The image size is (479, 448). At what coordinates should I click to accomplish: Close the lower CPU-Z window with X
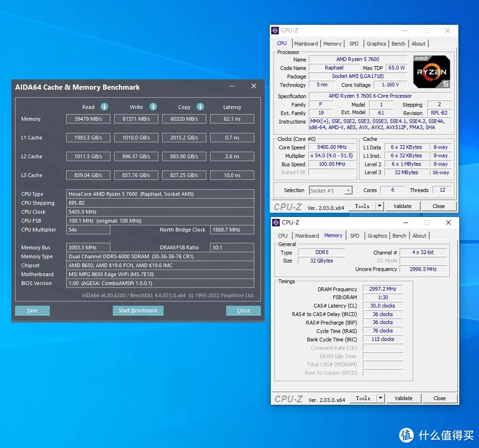pos(448,223)
